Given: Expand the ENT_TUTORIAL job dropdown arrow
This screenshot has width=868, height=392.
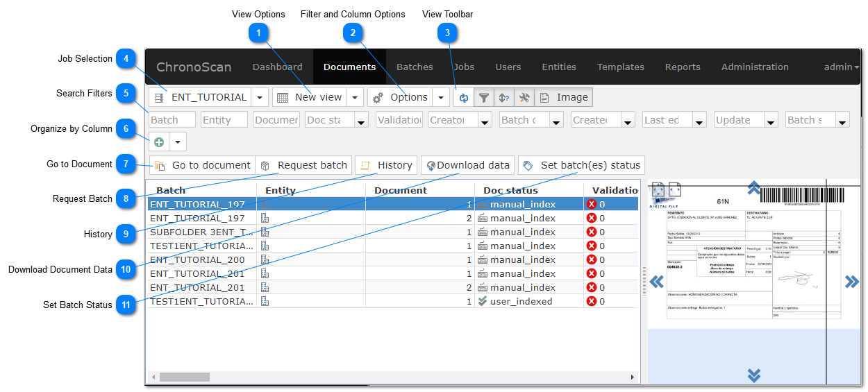Looking at the screenshot, I should [260, 97].
